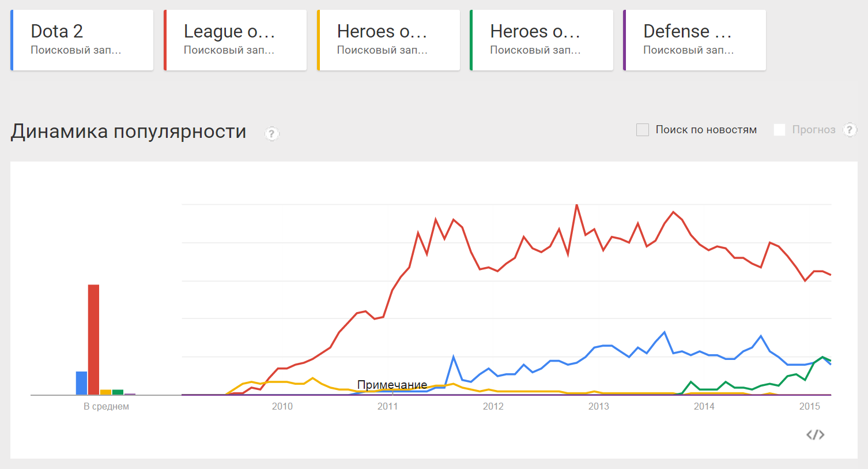Screen dimensions: 868x469
Task: Open help icon next to Прогноз
Action: (x=850, y=130)
